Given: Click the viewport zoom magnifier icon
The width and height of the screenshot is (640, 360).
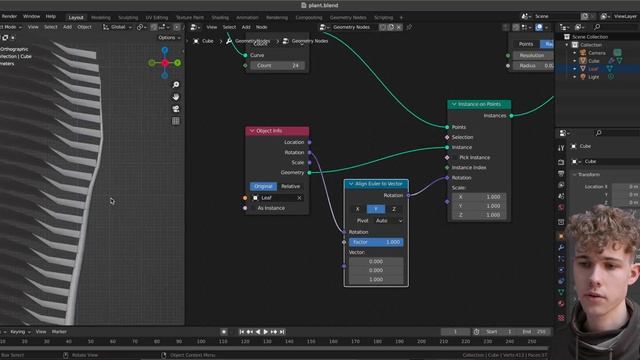Looking at the screenshot, I should tap(176, 84).
